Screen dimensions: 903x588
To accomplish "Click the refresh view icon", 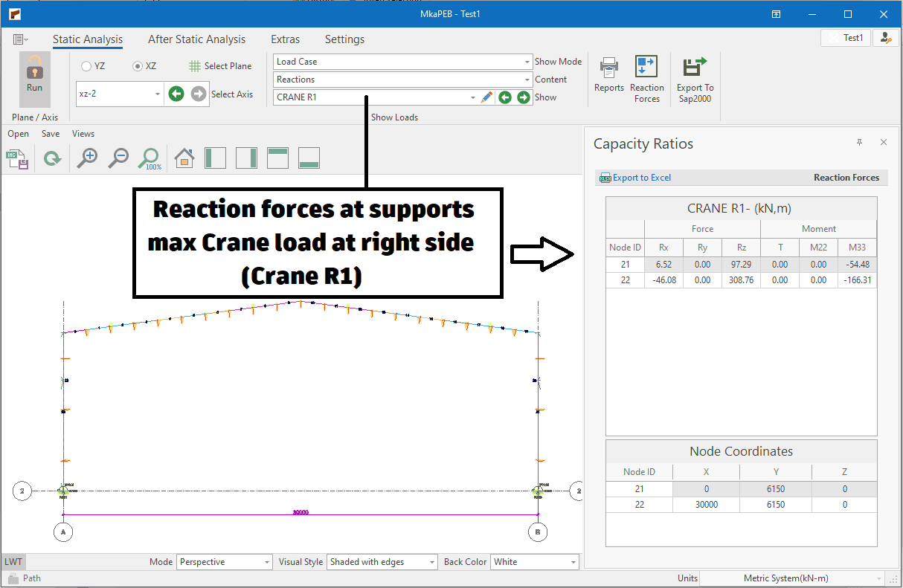I will point(52,158).
